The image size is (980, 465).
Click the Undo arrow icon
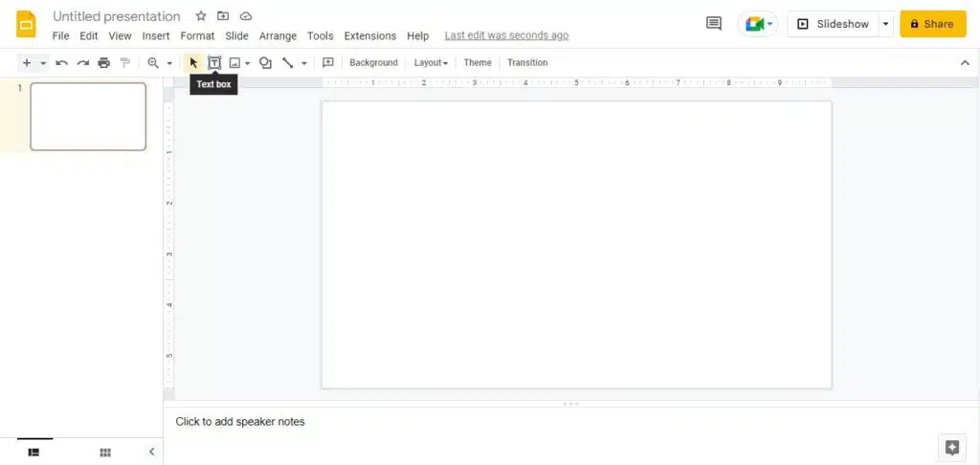(62, 63)
